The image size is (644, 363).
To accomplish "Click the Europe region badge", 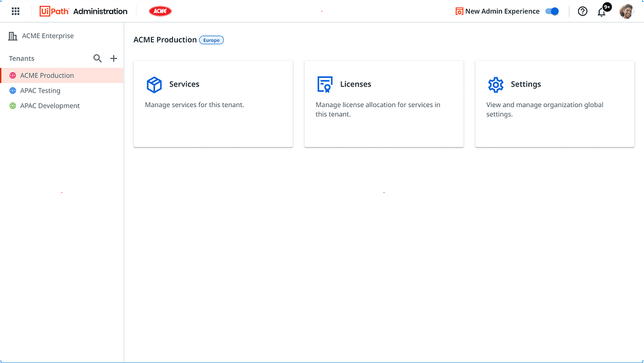I will click(x=212, y=40).
